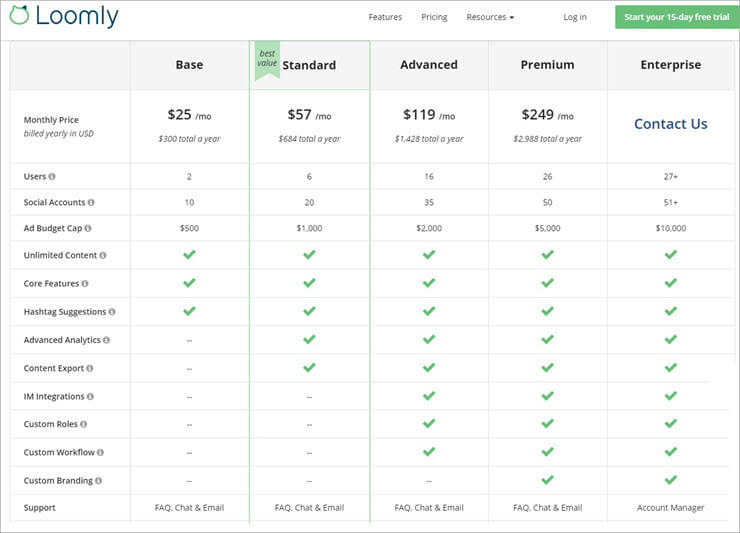Click the Premium plan Custom Branding checkmark

[547, 480]
